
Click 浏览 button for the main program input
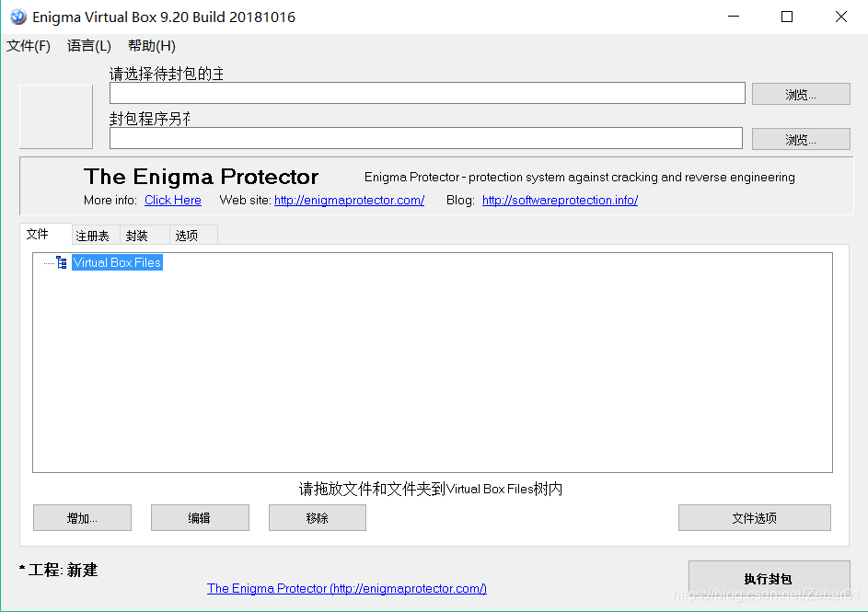tap(801, 94)
